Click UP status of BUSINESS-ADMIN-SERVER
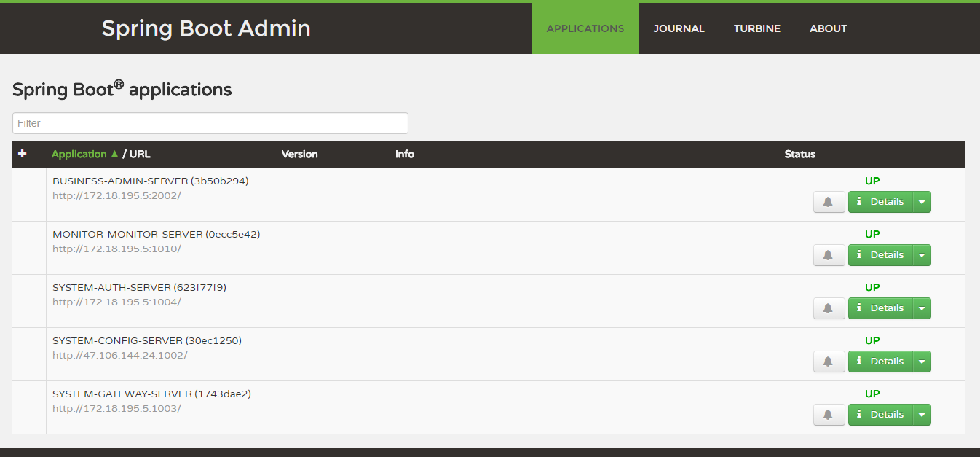 (x=872, y=181)
